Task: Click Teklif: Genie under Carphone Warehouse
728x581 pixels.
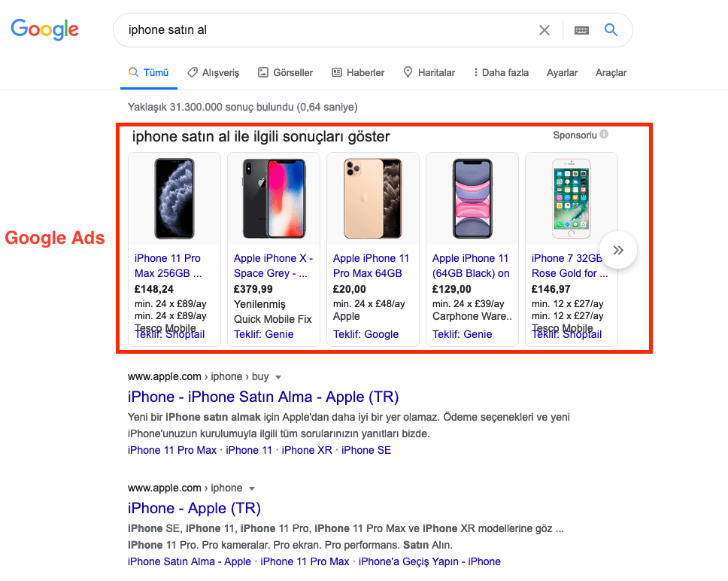Action: [462, 334]
